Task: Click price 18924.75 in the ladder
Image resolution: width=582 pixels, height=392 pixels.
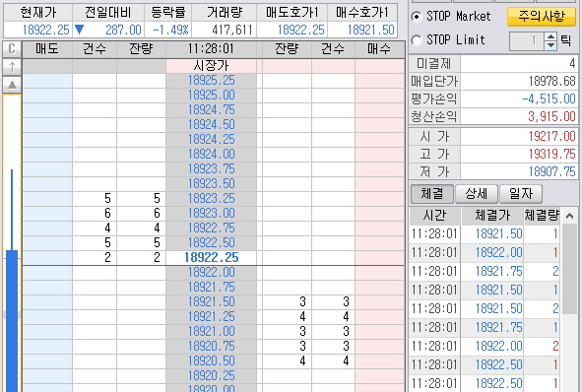Action: 211,110
